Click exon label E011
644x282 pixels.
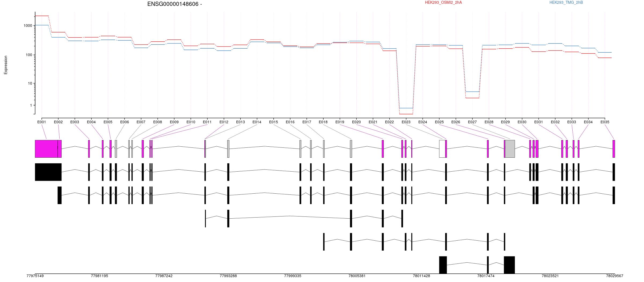pos(207,122)
